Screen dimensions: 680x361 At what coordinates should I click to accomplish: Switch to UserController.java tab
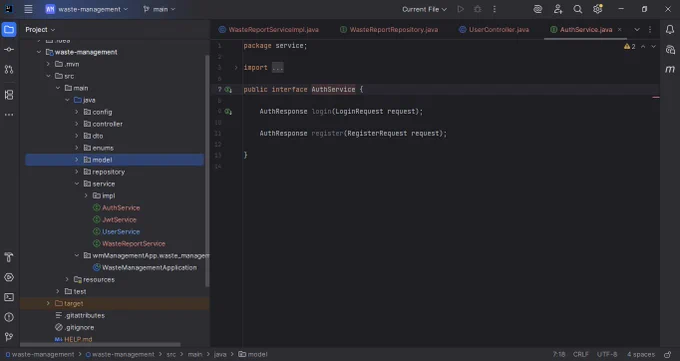[494, 30]
